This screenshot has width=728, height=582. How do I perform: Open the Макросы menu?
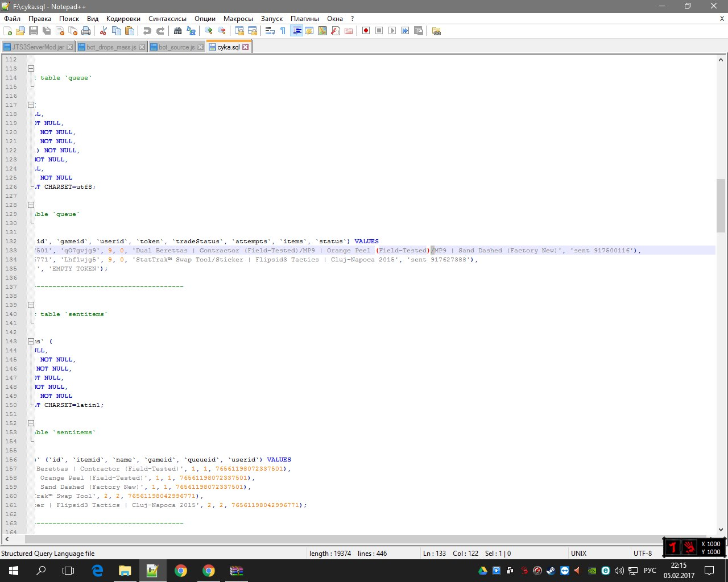[x=238, y=19]
